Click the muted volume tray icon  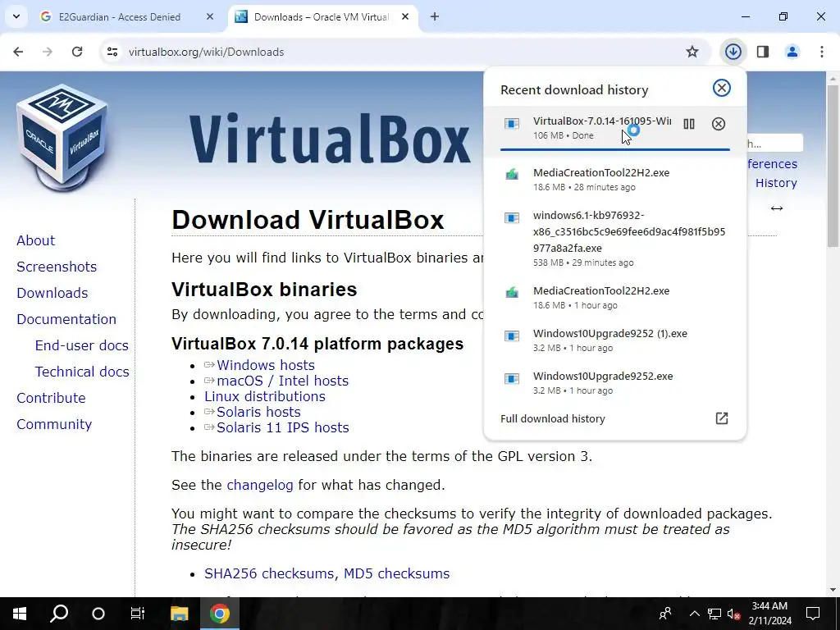tap(733, 614)
